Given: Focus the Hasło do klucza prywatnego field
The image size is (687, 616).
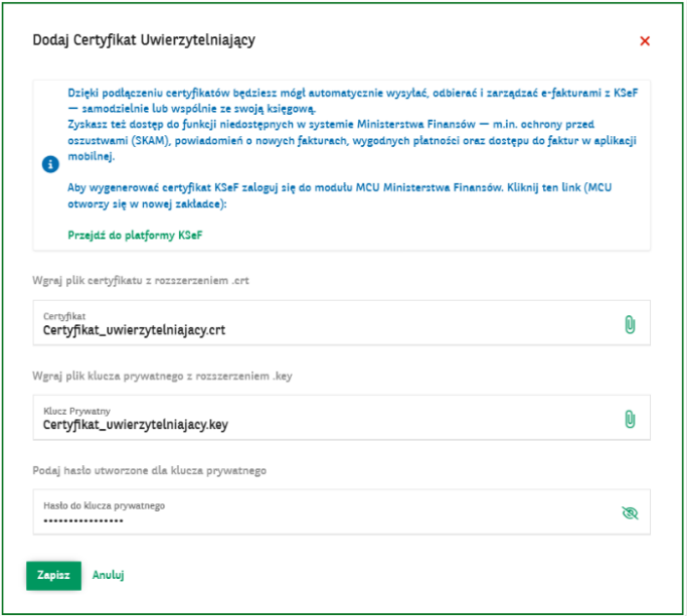Looking at the screenshot, I should click(x=342, y=512).
